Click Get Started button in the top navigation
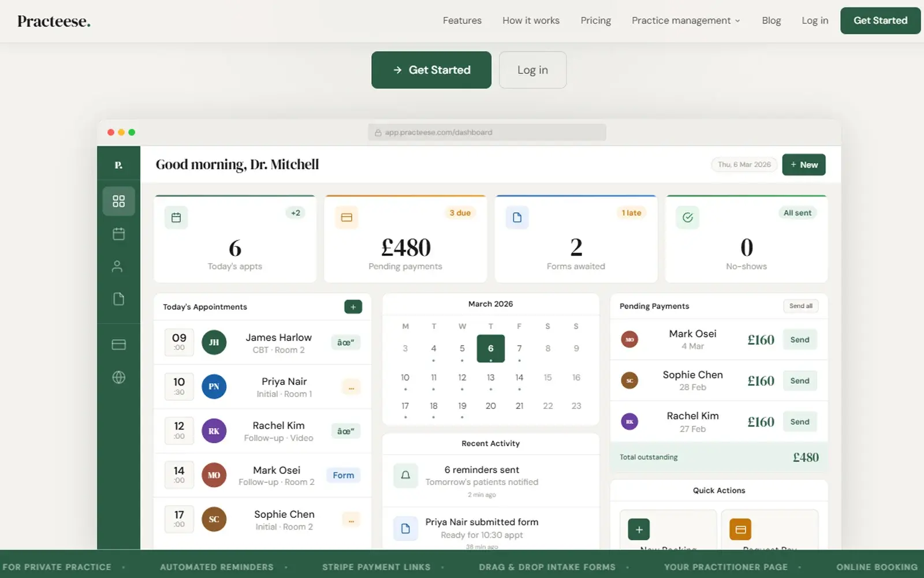 pyautogui.click(x=880, y=21)
